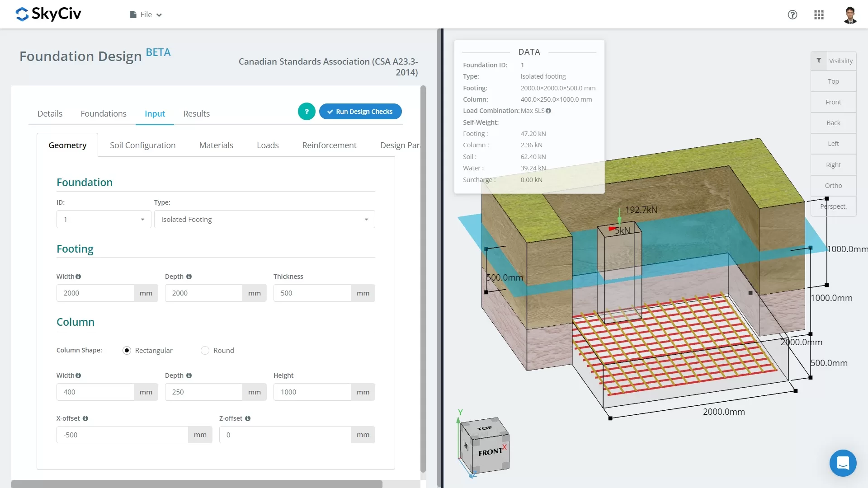Click the Footing Depth input field
Screen dimensions: 868x488
pos(204,293)
